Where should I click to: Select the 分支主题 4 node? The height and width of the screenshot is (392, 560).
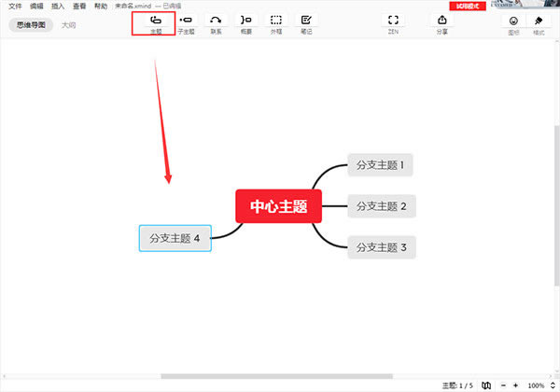coord(175,238)
